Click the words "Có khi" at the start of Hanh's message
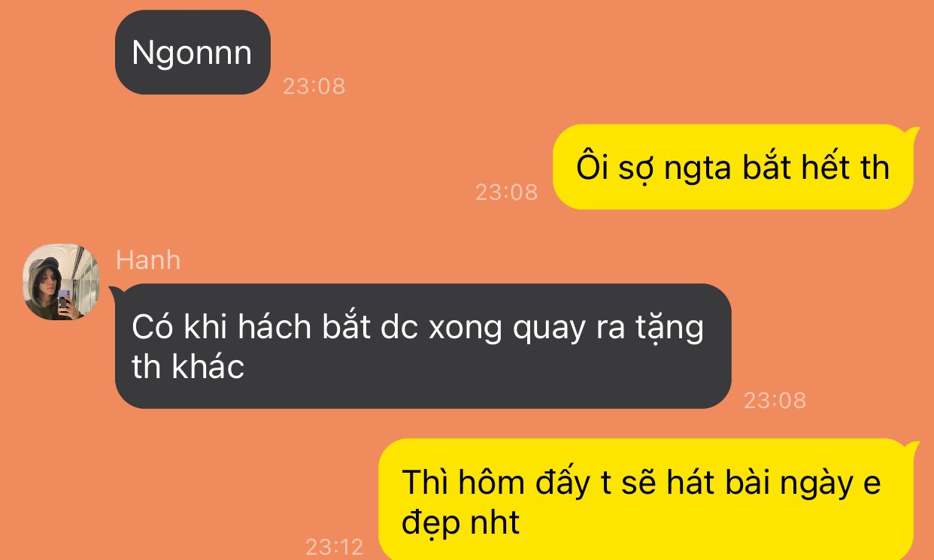The width and height of the screenshot is (934, 560). 177,328
